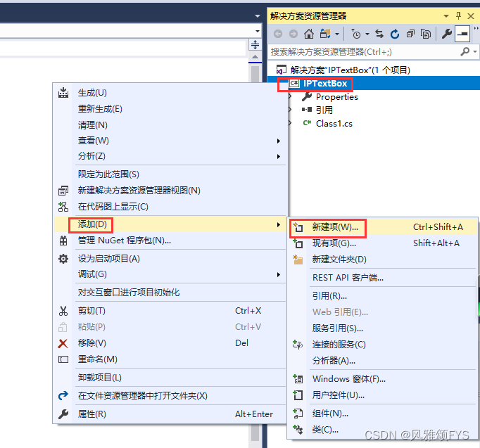Viewport: 480px width, 448px height.
Task: Click the toolbar overflow chevron
Action: click(476, 29)
